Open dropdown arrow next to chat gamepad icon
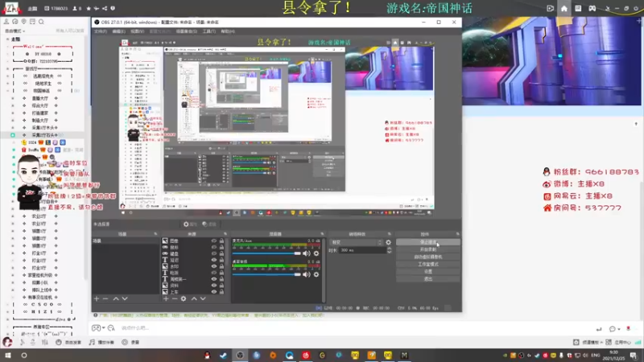The height and width of the screenshot is (362, 644). [103, 328]
